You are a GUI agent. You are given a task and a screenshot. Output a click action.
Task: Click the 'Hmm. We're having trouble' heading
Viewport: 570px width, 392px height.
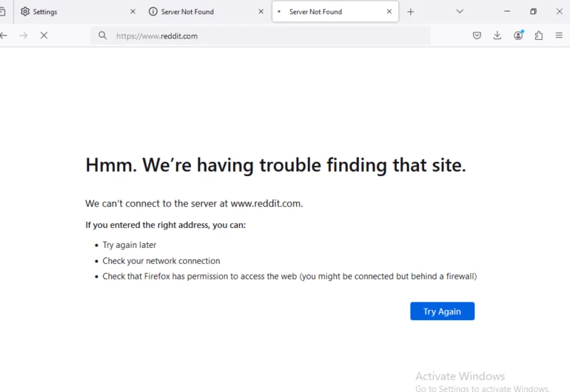pyautogui.click(x=276, y=165)
